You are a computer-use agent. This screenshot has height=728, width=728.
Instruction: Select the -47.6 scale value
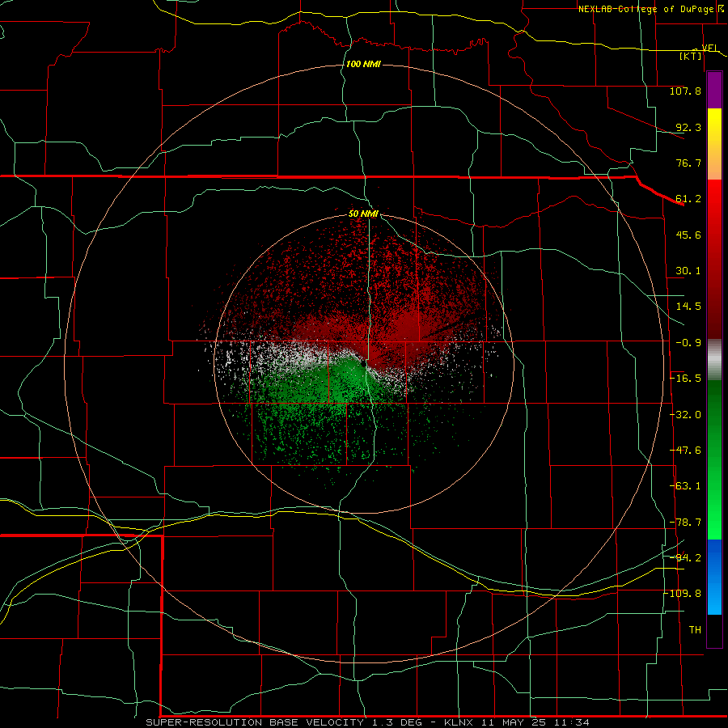click(x=685, y=451)
